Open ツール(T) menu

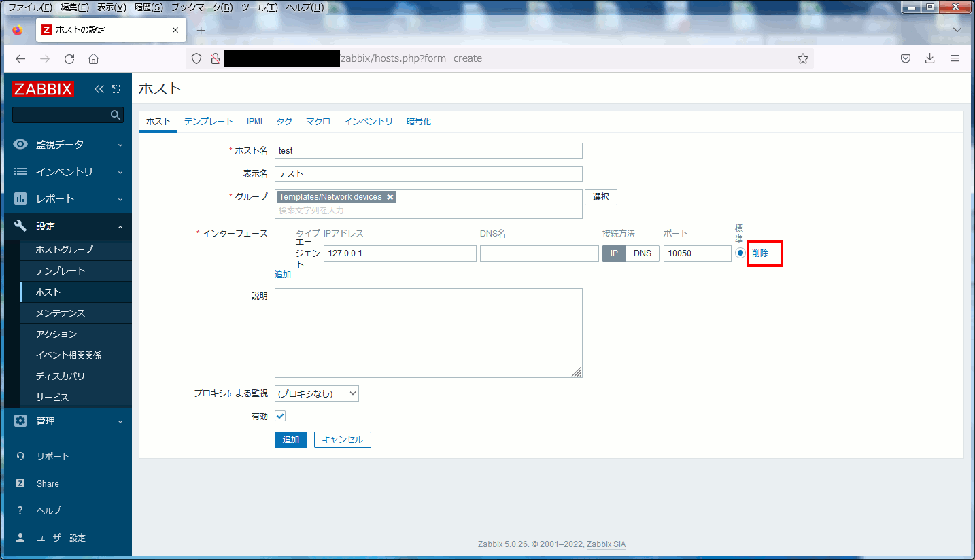[259, 7]
